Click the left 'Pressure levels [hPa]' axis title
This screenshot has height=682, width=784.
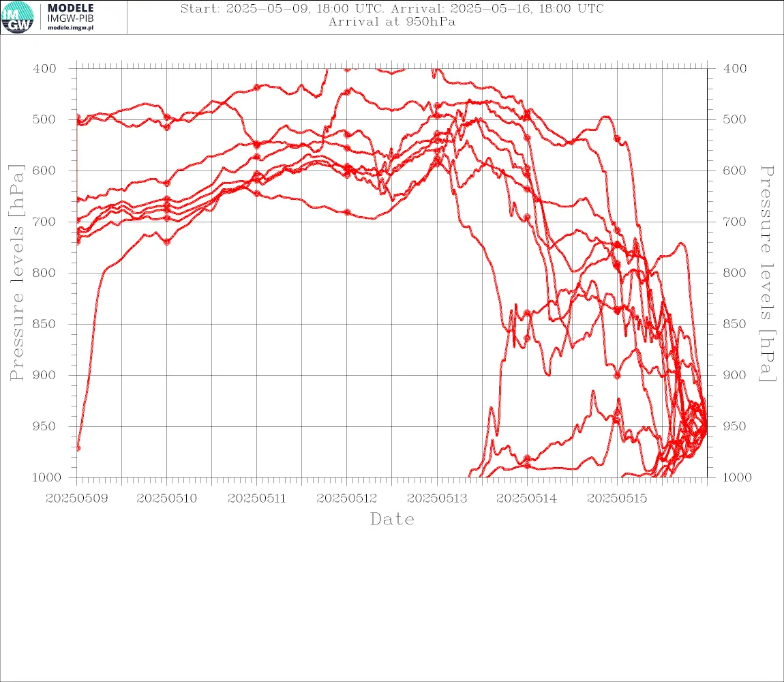(x=16, y=273)
